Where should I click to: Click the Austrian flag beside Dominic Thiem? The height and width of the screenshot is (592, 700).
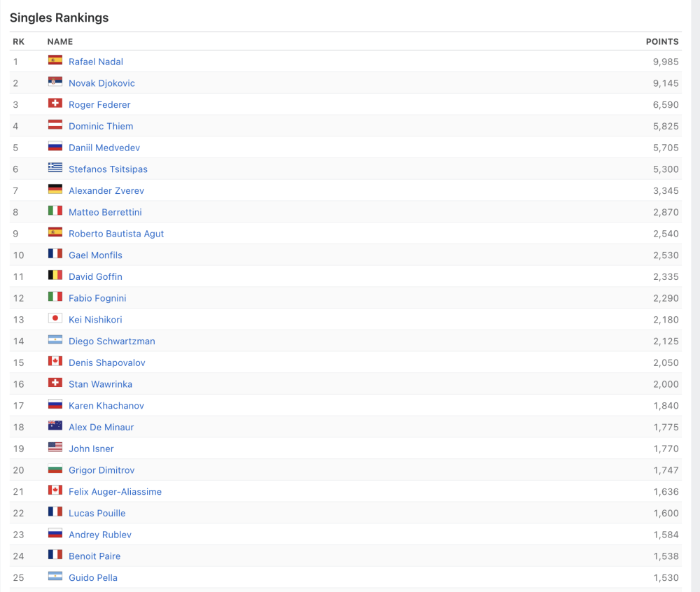(55, 126)
